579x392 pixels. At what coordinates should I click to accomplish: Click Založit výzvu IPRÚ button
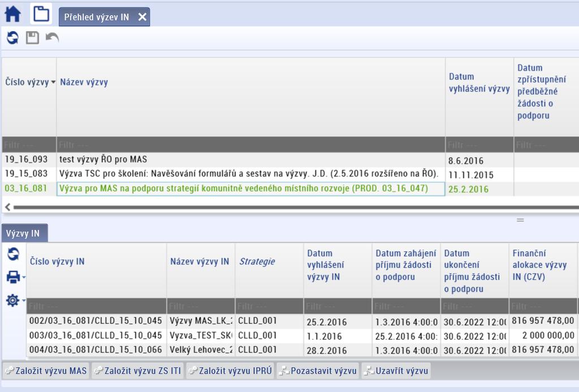point(231,371)
